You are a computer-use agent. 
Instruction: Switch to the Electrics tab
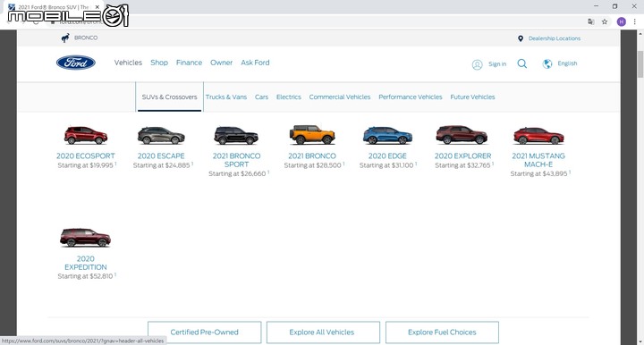click(x=288, y=97)
